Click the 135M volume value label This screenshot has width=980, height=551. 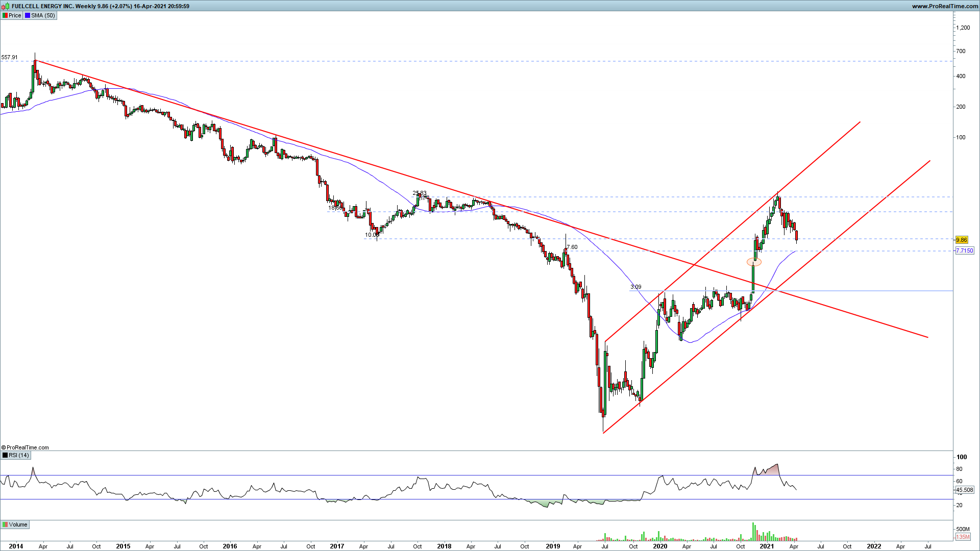[x=963, y=537]
